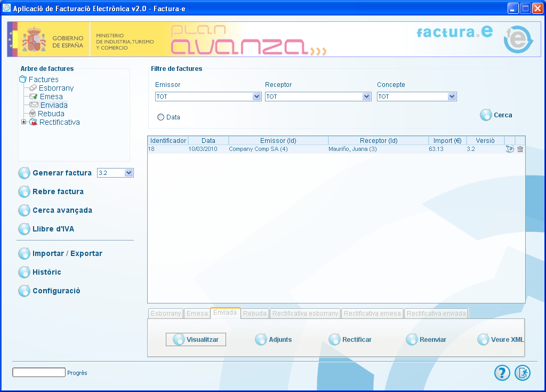The image size is (546, 392).
Task: Enable the Data radio button filter
Action: coord(160,117)
